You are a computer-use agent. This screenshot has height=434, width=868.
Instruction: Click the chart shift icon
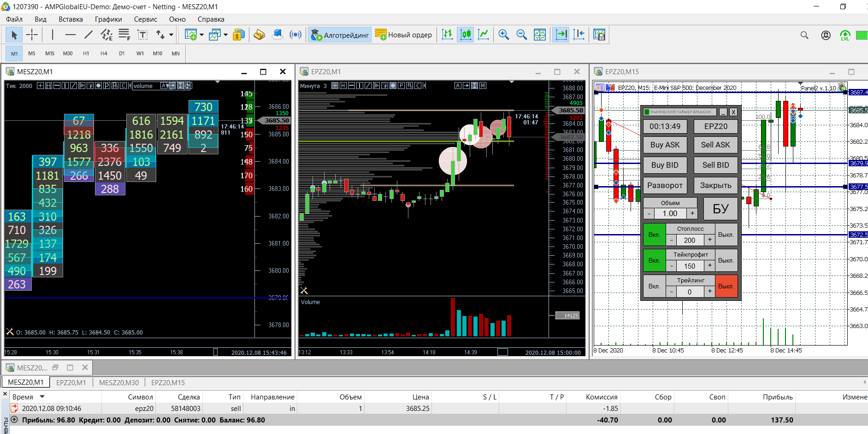coord(579,35)
